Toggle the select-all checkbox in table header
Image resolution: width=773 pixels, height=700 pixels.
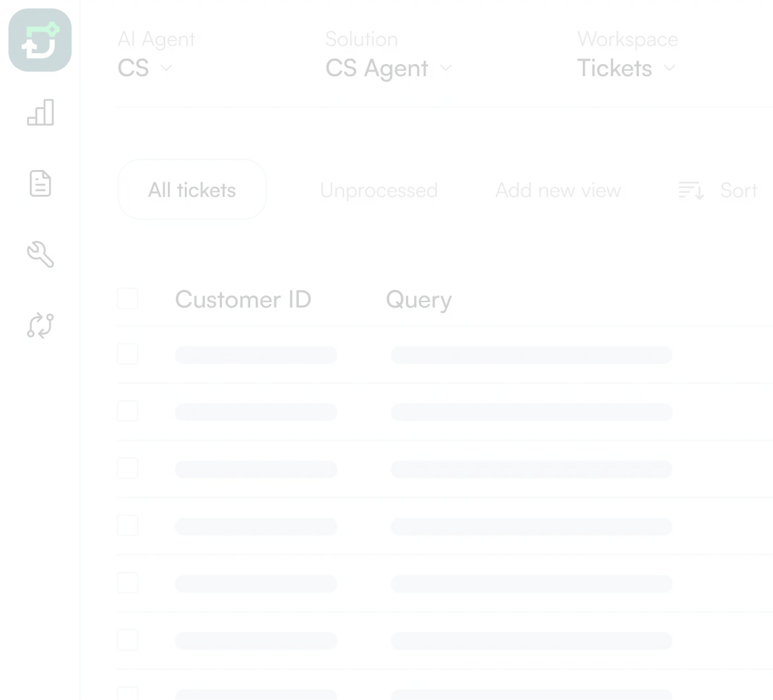click(127, 297)
